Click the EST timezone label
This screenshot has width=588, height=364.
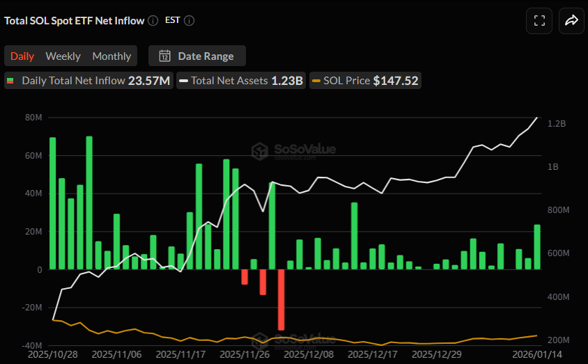tap(173, 21)
